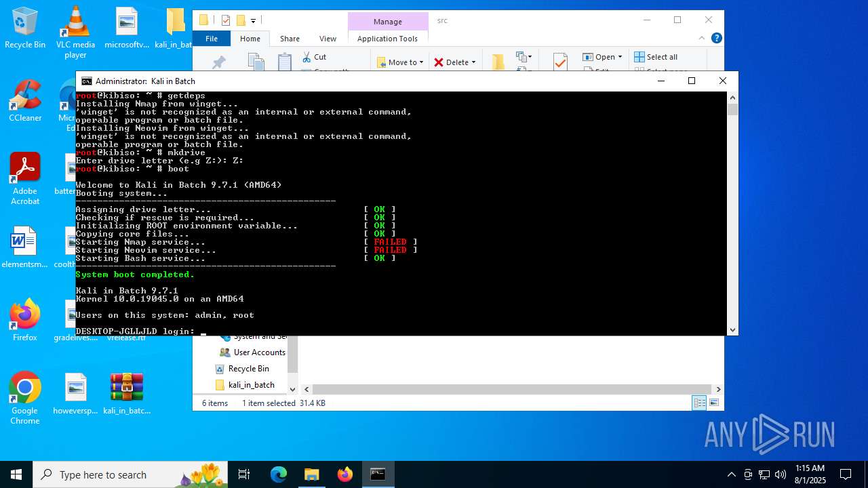The width and height of the screenshot is (868, 488).
Task: Expand the New item dropdown in ribbon
Action: [530, 57]
